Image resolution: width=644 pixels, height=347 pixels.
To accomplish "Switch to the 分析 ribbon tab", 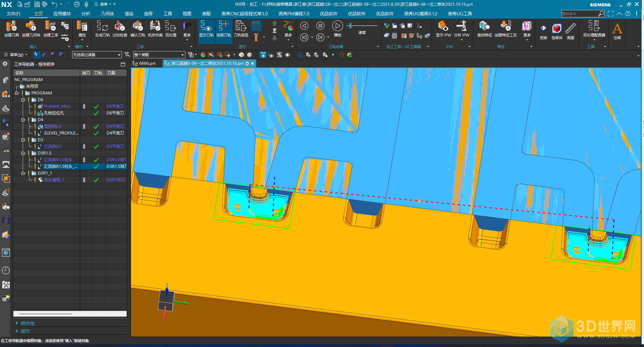I will (86, 14).
